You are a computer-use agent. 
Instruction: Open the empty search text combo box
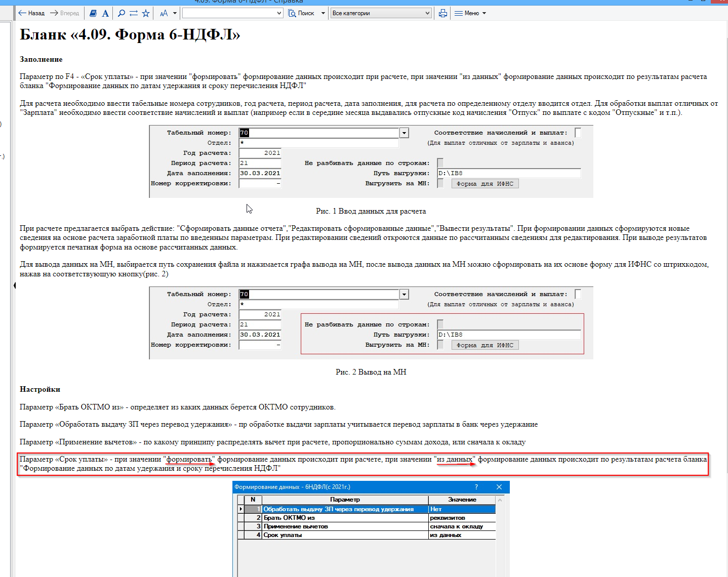232,13
